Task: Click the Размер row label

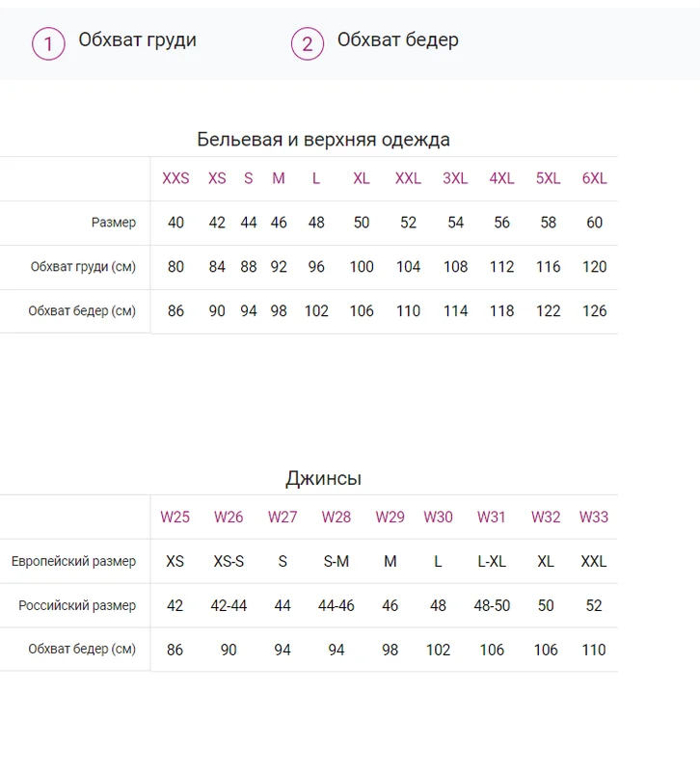Action: (x=113, y=223)
